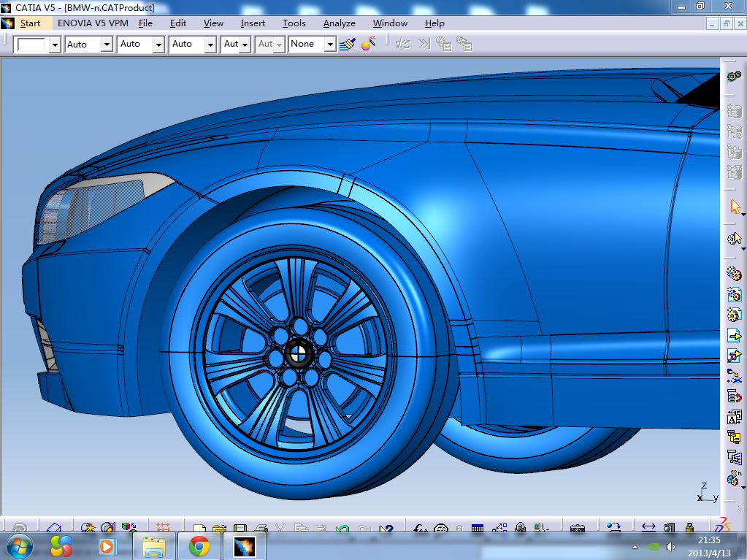
Task: Click the volume speaker tray icon
Action: (x=671, y=546)
